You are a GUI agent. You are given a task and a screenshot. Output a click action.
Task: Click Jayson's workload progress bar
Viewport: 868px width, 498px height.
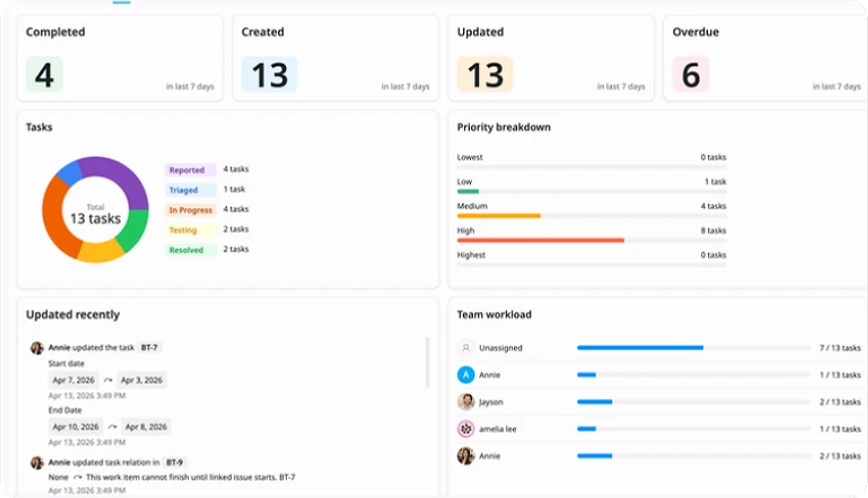694,402
